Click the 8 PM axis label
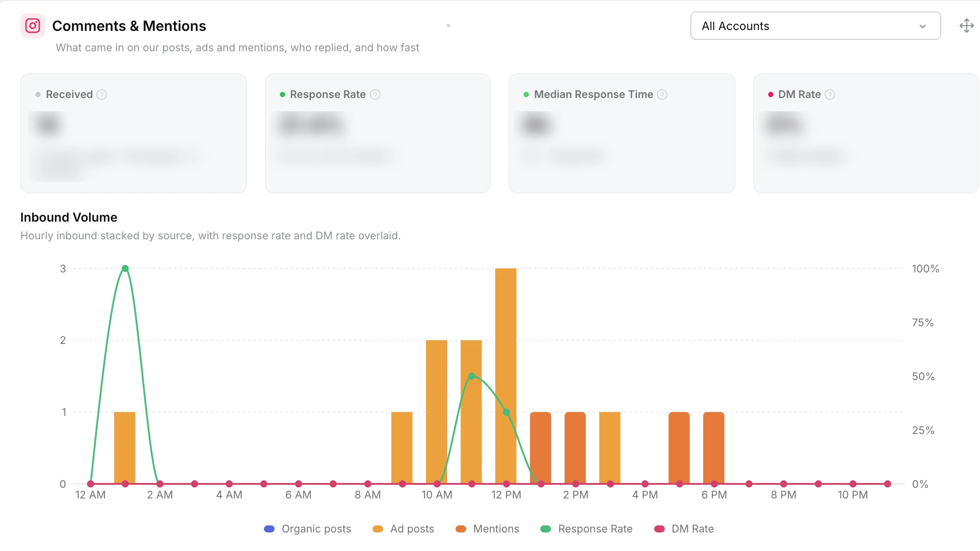The height and width of the screenshot is (551, 980). (x=784, y=495)
